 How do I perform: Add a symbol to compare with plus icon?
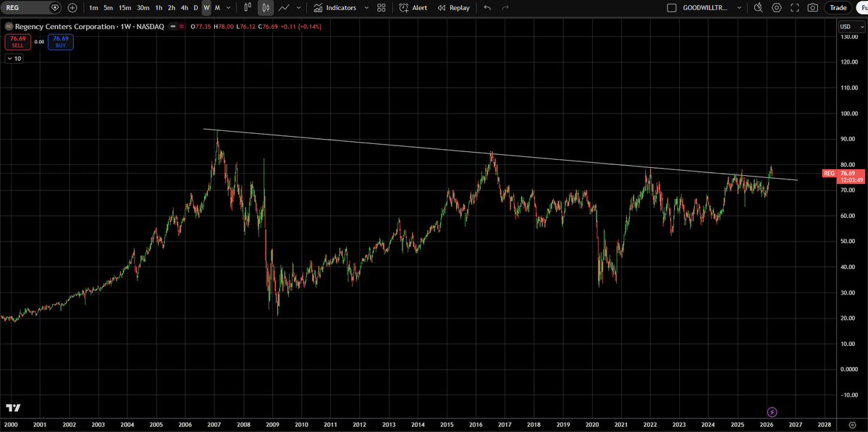pos(72,8)
